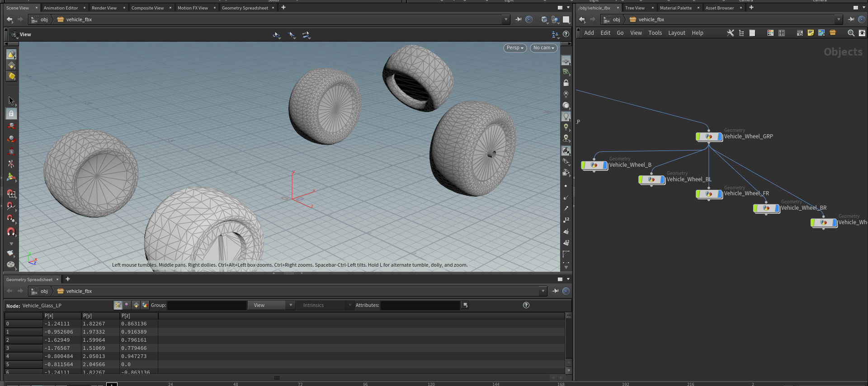This screenshot has width=868, height=386.
Task: Add new pane tab in scene view pane
Action: click(283, 8)
